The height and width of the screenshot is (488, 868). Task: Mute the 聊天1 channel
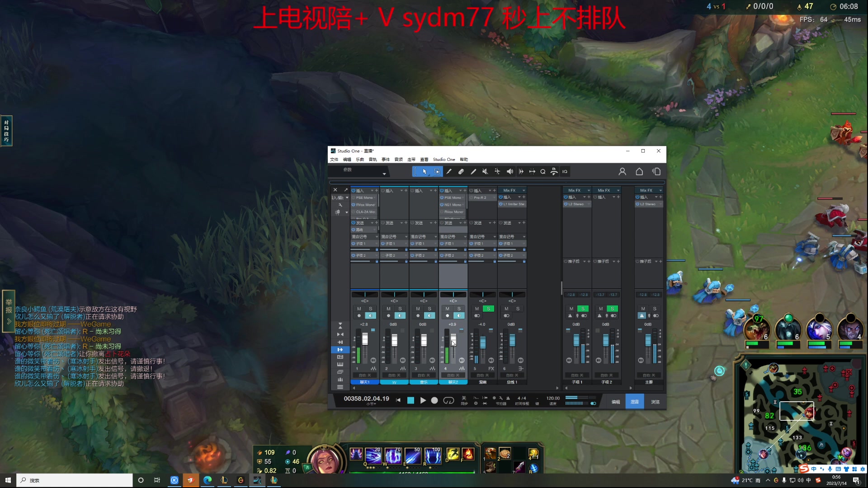[360, 309]
